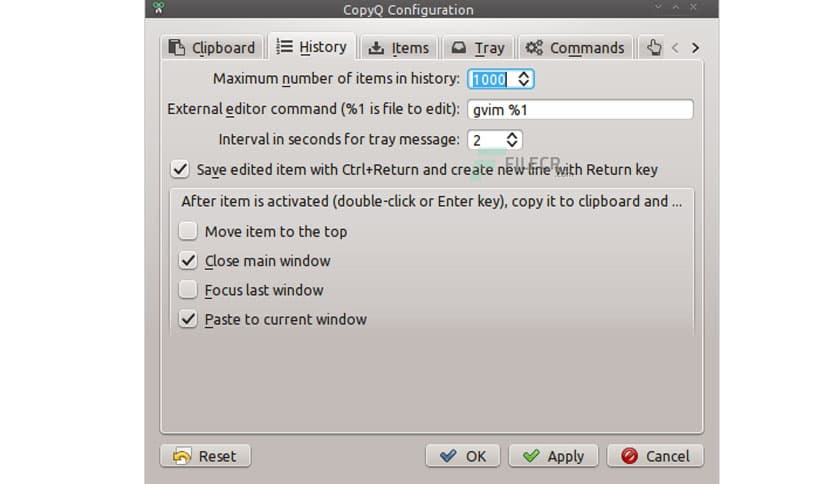The width and height of the screenshot is (836, 484).
Task: Decrease the tray message interval
Action: [512, 144]
